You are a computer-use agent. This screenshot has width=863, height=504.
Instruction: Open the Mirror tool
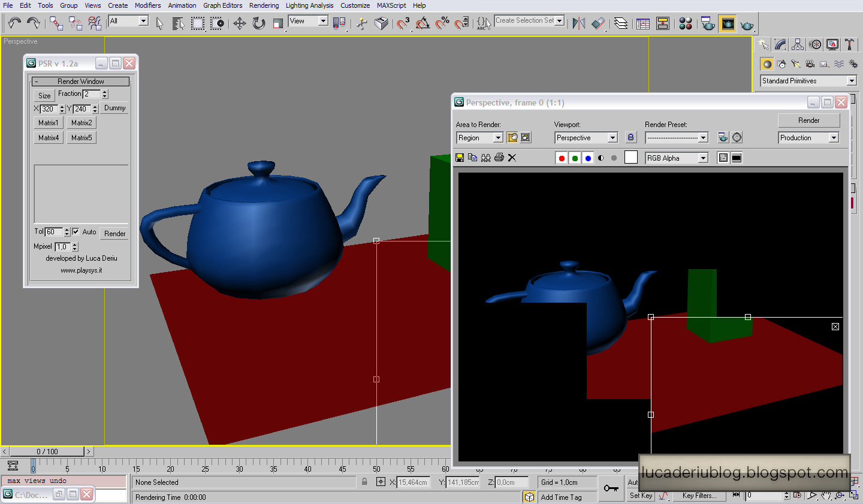tap(578, 23)
